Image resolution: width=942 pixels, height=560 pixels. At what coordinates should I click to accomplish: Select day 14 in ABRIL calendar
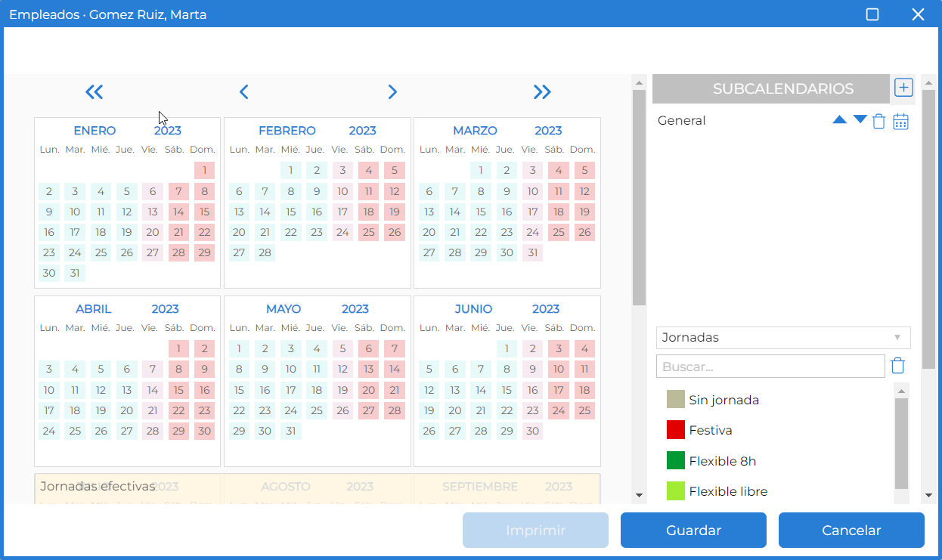(153, 390)
